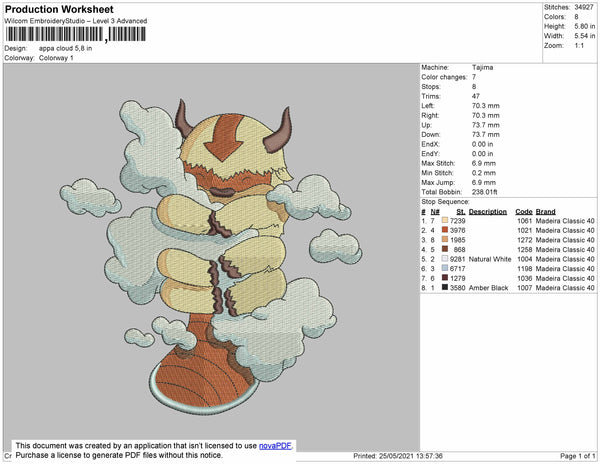Click the stitch count '868' in row 4

(460, 249)
